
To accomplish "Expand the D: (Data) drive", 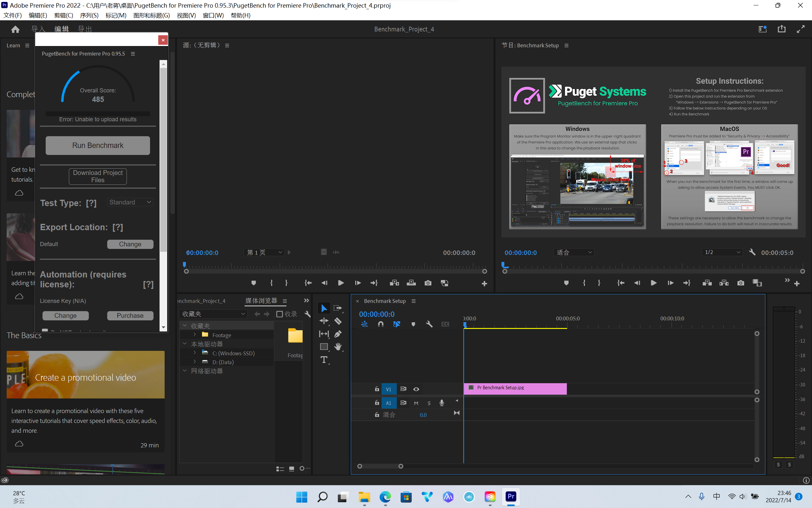I will [x=195, y=362].
